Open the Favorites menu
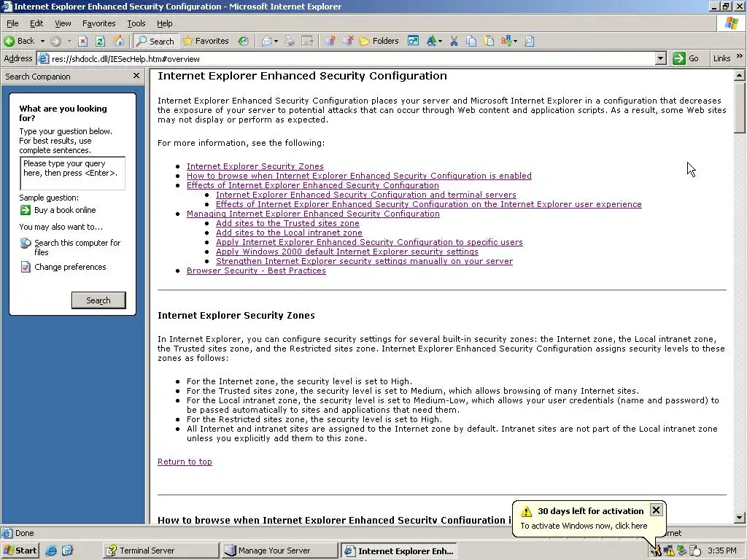The height and width of the screenshot is (560, 747). click(x=98, y=23)
